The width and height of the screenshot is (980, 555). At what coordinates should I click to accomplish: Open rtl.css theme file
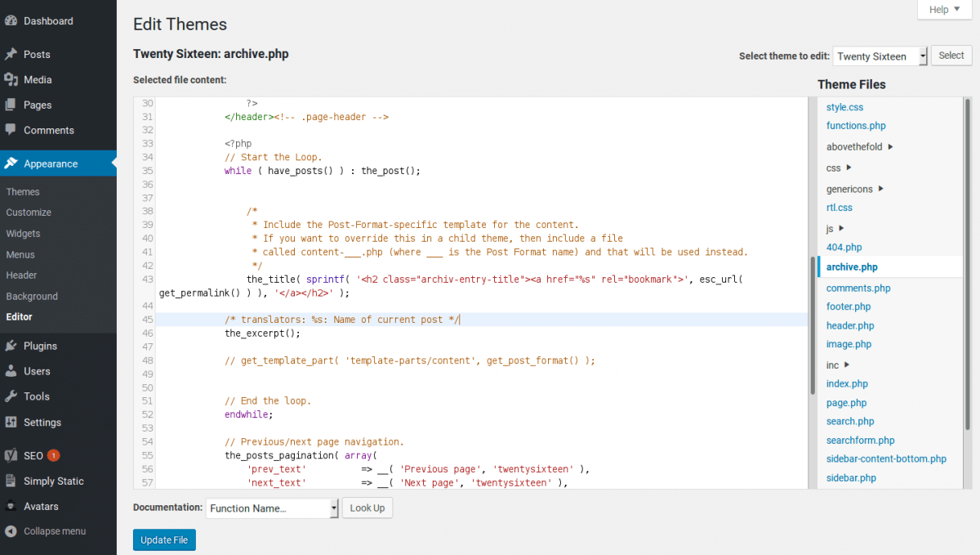pyautogui.click(x=840, y=208)
